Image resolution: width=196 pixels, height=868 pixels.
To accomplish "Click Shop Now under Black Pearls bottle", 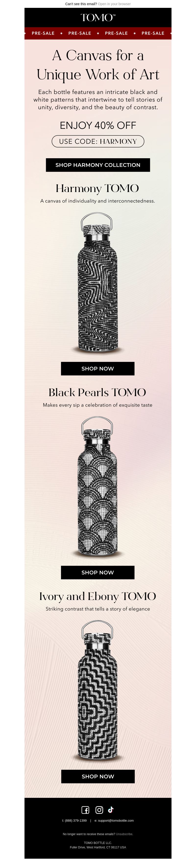I will pyautogui.click(x=98, y=572).
